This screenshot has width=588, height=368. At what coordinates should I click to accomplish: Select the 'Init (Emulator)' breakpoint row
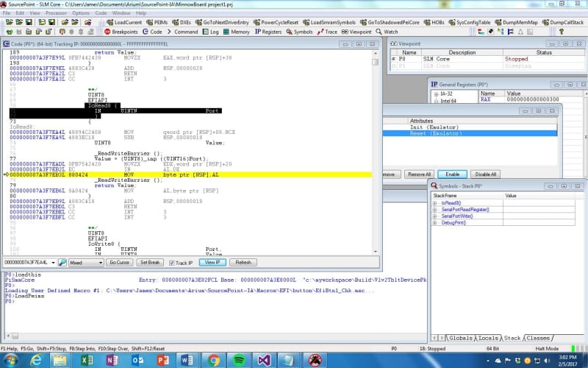470,127
